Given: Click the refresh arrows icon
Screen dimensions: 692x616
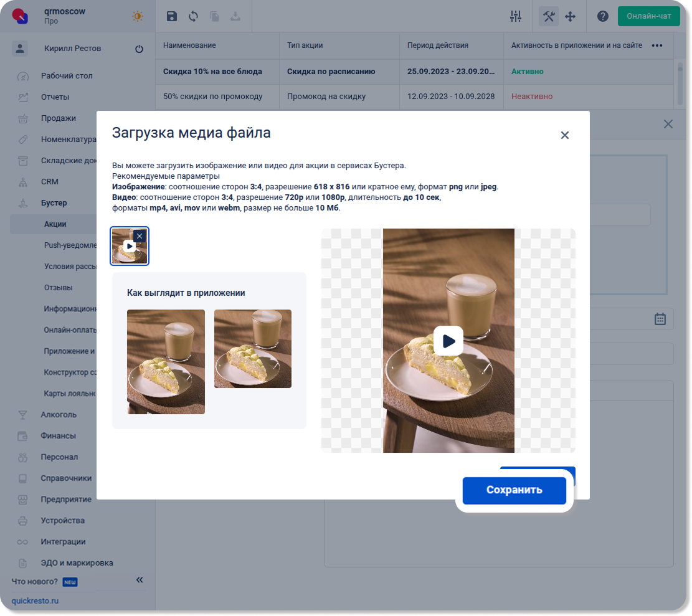Looking at the screenshot, I should pos(193,17).
